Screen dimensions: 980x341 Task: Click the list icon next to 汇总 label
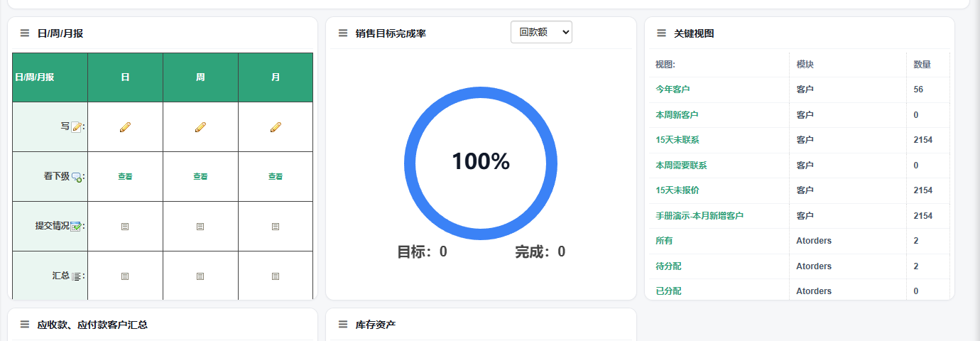[x=76, y=276]
